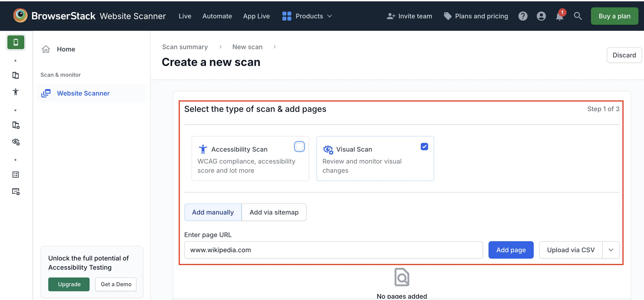Click the Invite team person icon
Image resolution: width=644 pixels, height=300 pixels.
pyautogui.click(x=391, y=16)
